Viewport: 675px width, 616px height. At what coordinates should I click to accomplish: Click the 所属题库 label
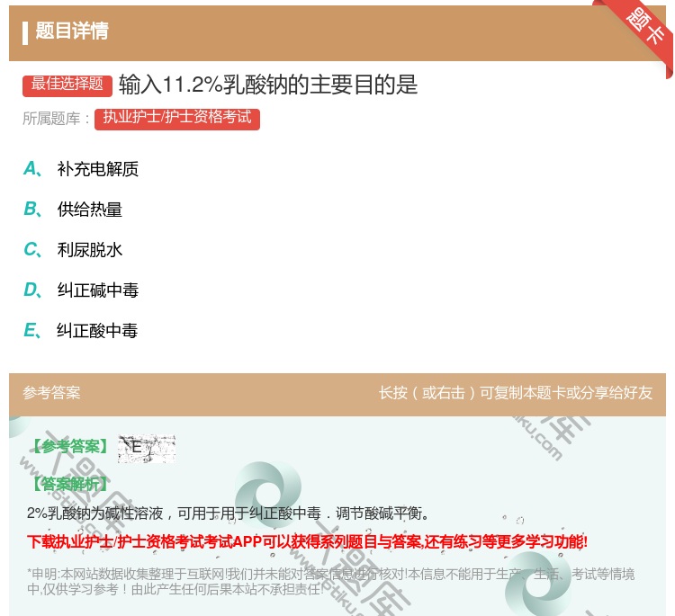56,119
